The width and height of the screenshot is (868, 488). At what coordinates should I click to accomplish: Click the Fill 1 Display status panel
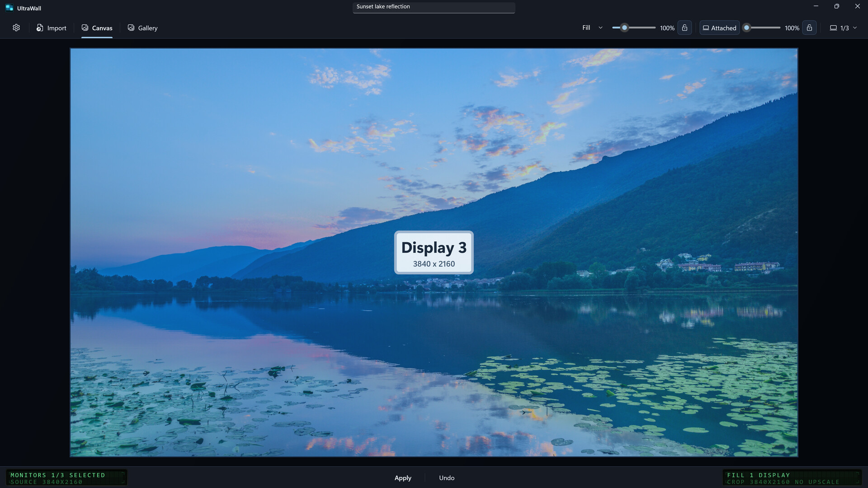tap(792, 478)
